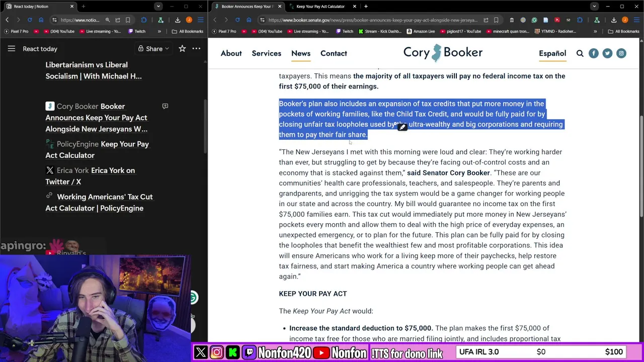Open the browser menu in the right window
The image size is (644, 362).
[x=636, y=20]
